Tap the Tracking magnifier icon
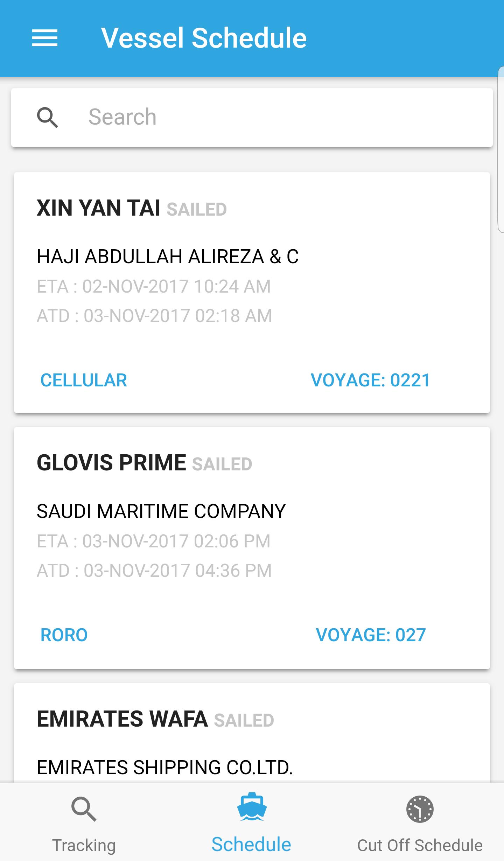The image size is (504, 861). (84, 809)
